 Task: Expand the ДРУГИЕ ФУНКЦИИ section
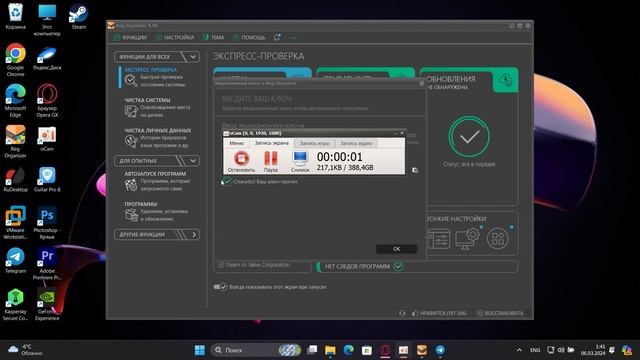click(157, 235)
